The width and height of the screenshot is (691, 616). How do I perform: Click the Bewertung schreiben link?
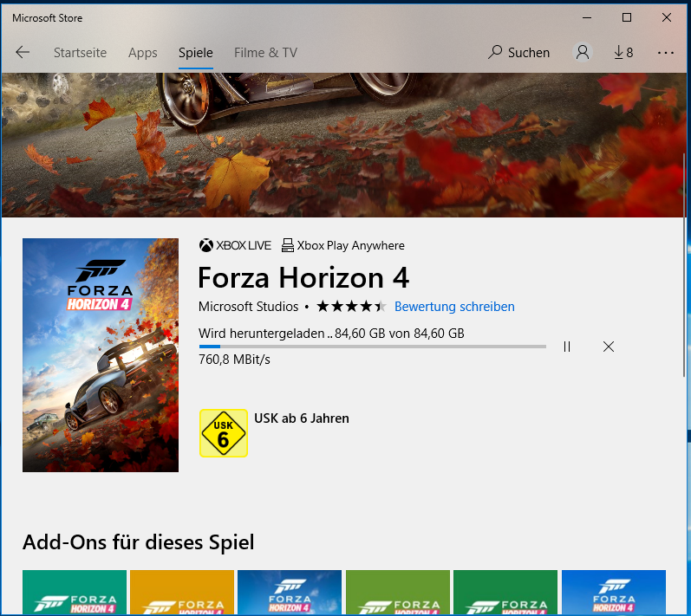coord(454,307)
